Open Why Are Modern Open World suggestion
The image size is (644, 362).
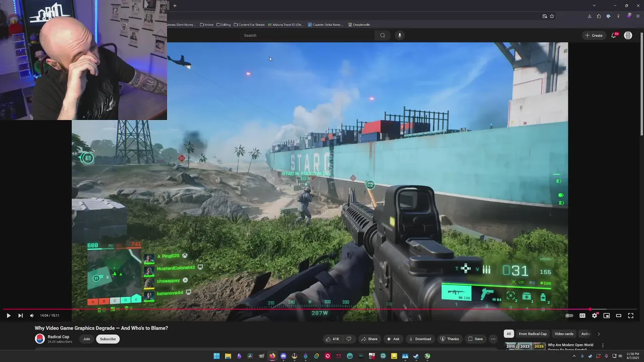pyautogui.click(x=571, y=345)
